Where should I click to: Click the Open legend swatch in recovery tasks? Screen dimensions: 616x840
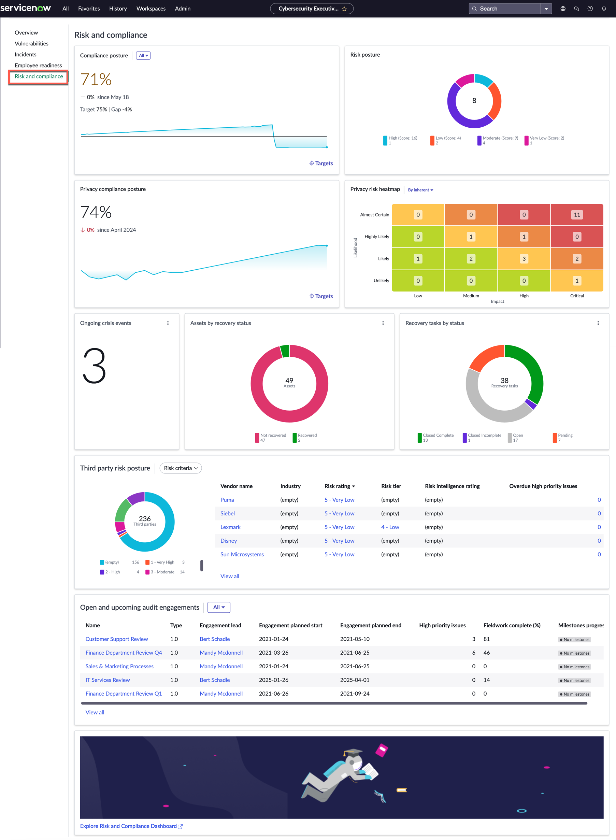[510, 438]
